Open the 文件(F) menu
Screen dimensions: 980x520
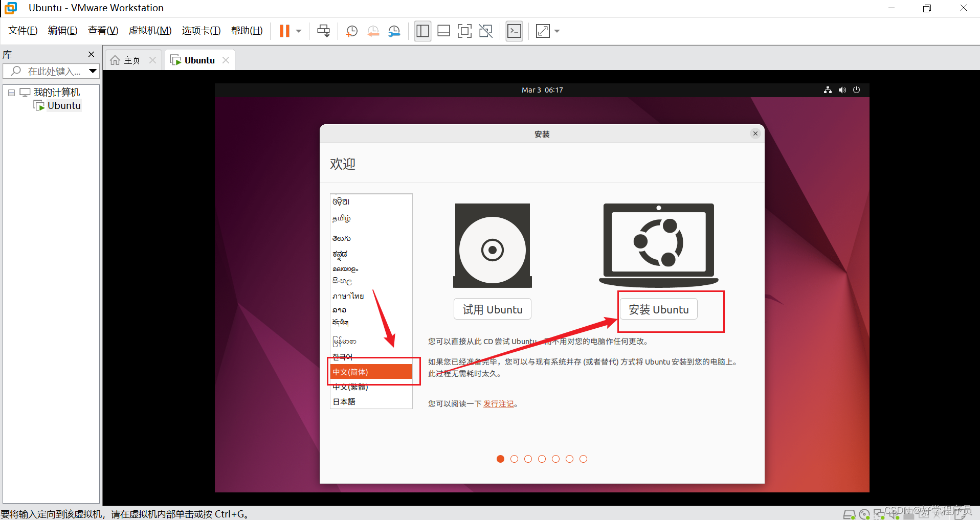pos(23,31)
